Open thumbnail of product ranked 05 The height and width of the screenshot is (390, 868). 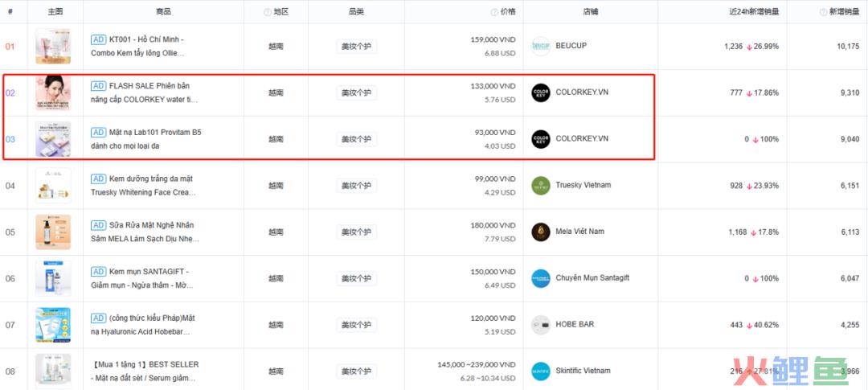pos(53,232)
